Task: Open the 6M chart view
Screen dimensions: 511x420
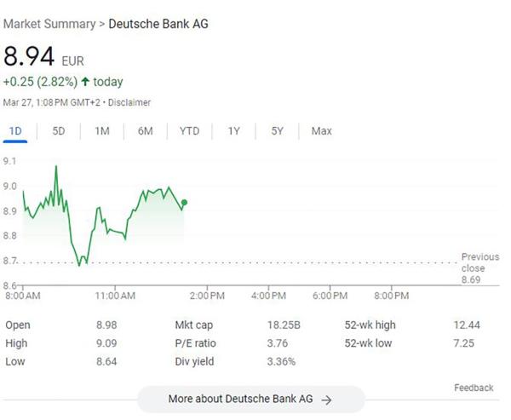Action: pos(145,131)
